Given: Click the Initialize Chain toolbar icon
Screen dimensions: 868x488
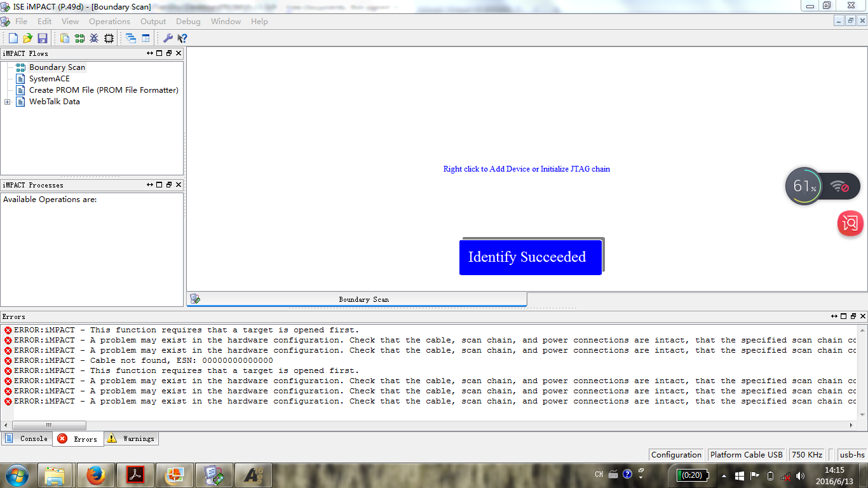Looking at the screenshot, I should point(79,38).
